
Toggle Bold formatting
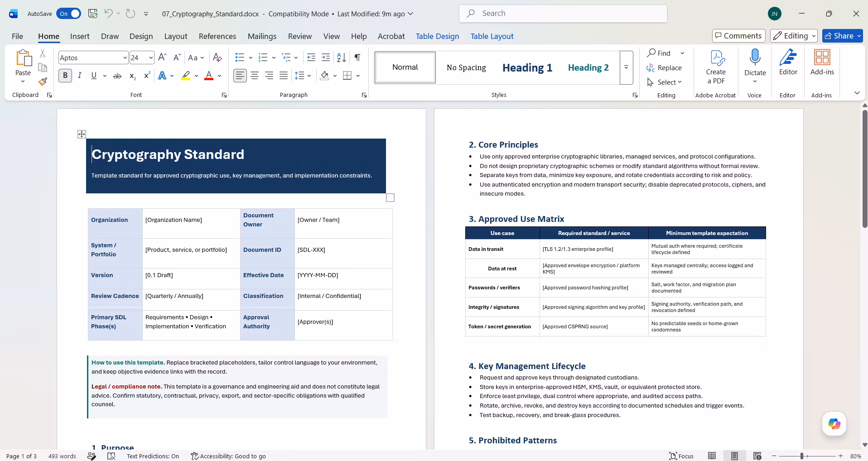pos(65,76)
